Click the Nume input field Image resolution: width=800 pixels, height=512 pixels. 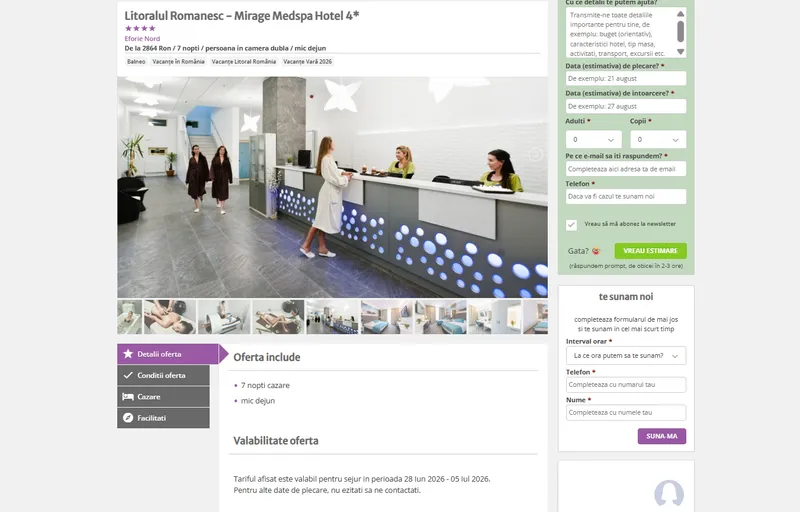click(626, 413)
